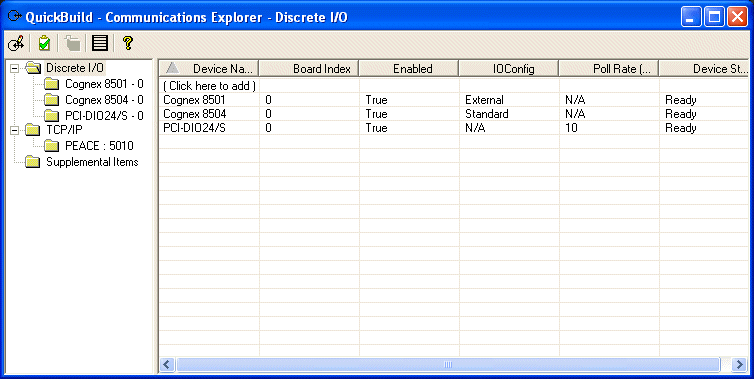Click the folder icon beside TCP/IP
The image size is (754, 379).
tap(32, 130)
